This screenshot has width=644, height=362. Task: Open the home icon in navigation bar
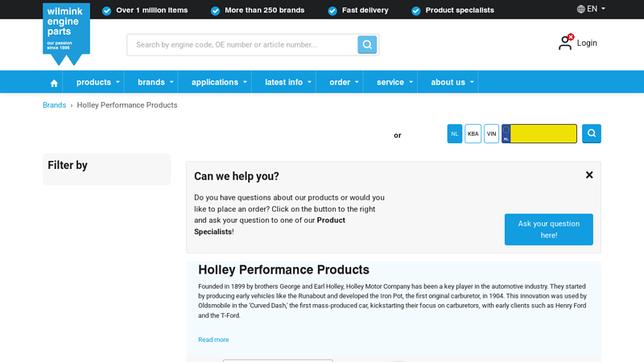click(x=54, y=83)
